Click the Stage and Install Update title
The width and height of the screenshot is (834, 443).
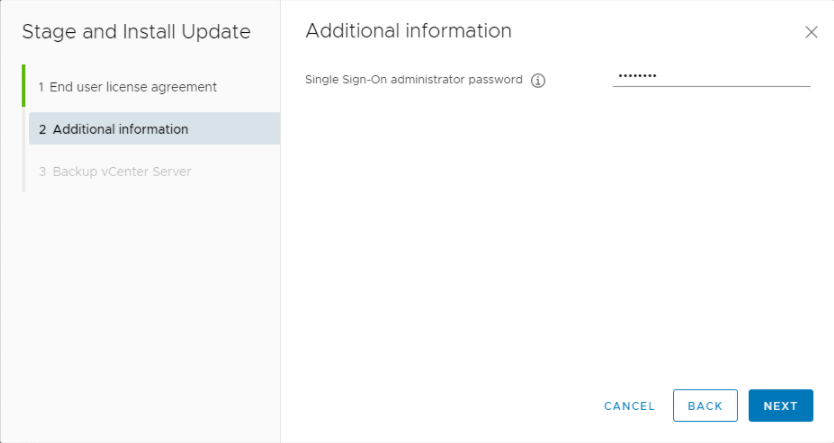136,32
